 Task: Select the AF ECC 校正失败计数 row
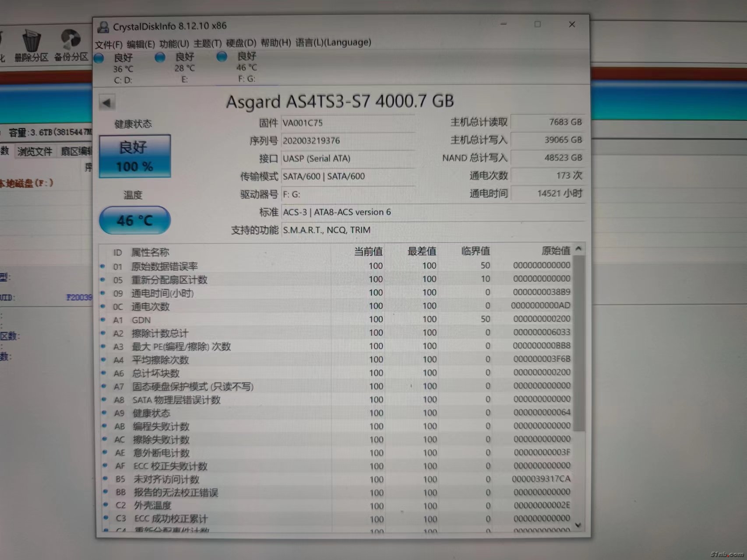pos(336,466)
